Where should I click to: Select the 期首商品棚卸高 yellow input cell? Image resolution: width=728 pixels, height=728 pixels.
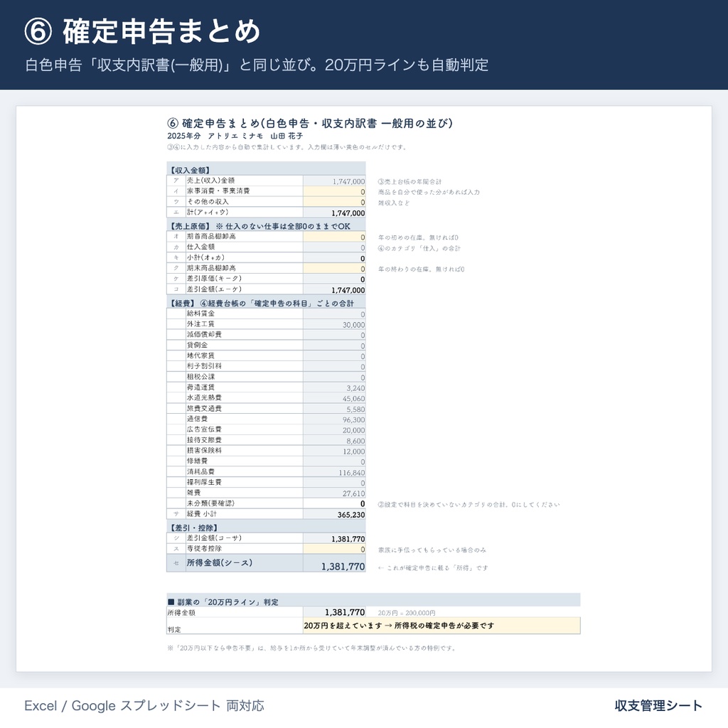[334, 237]
